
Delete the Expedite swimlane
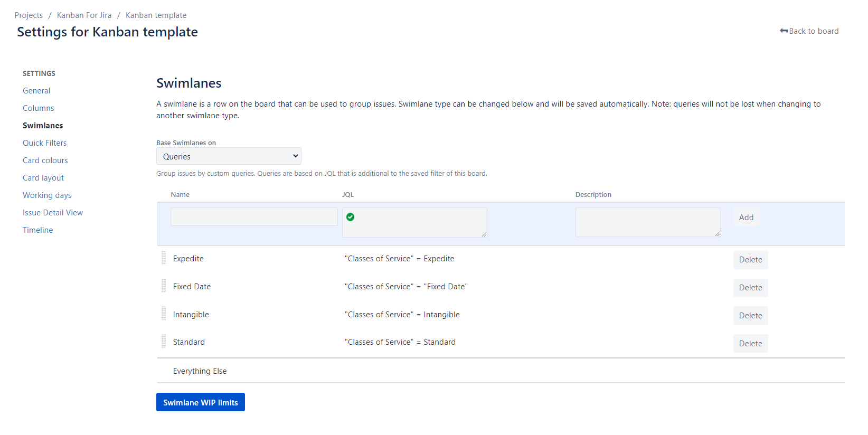[x=750, y=260]
